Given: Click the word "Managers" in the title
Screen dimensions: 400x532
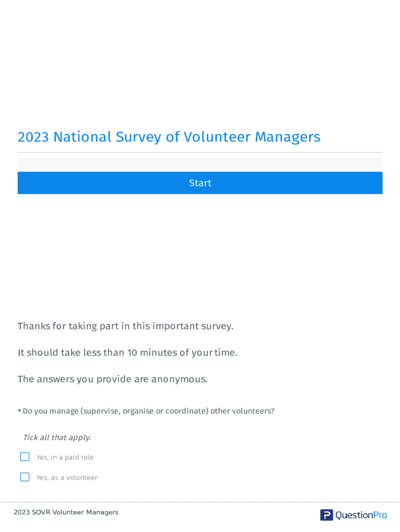Looking at the screenshot, I should 287,137.
